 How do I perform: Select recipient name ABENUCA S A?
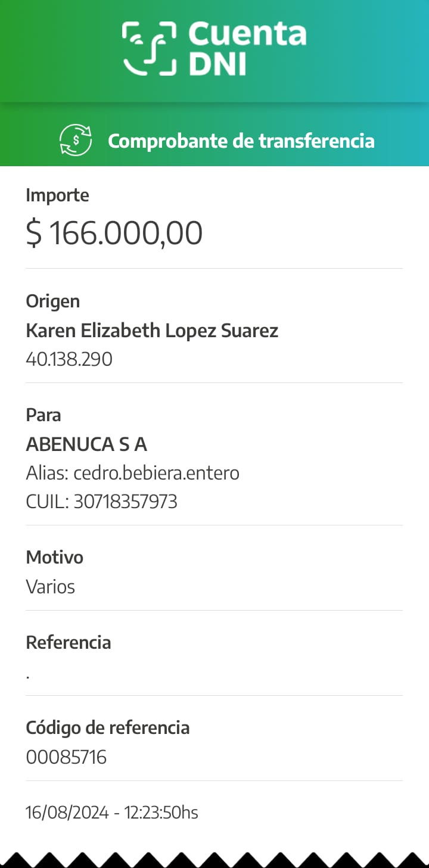[86, 444]
